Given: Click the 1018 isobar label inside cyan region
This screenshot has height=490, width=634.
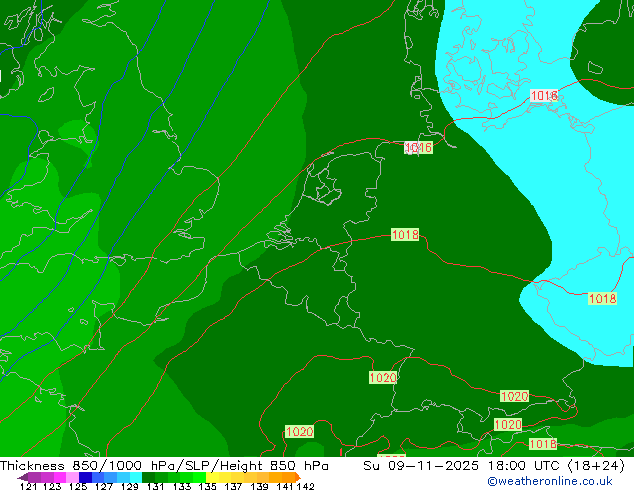Looking at the screenshot, I should tap(602, 298).
